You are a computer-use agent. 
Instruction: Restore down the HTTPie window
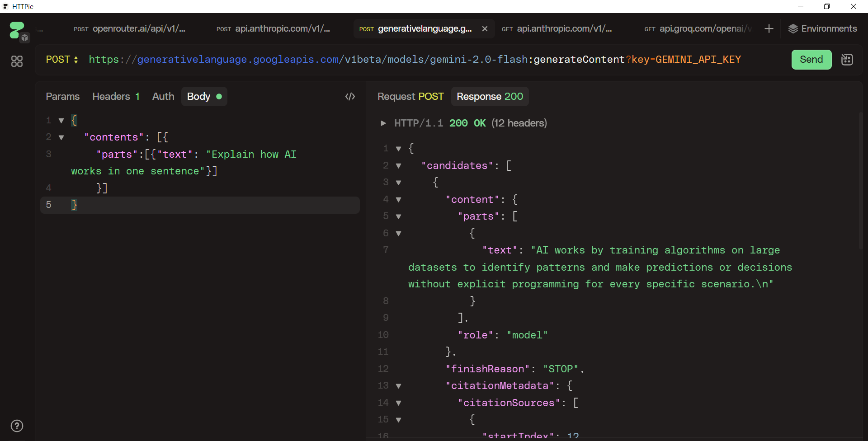[x=827, y=6]
